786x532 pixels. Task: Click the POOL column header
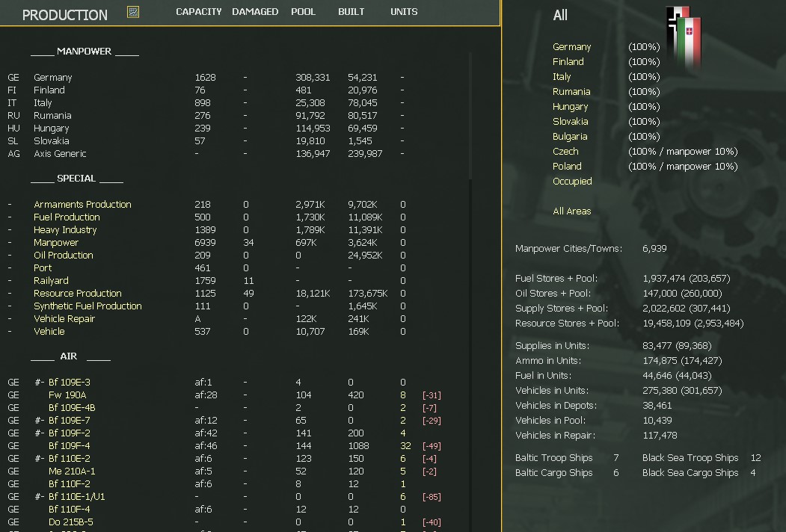[303, 11]
